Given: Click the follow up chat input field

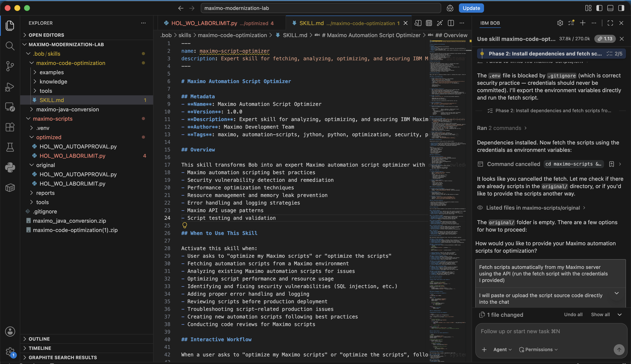Looking at the screenshot, I should click(x=551, y=332).
